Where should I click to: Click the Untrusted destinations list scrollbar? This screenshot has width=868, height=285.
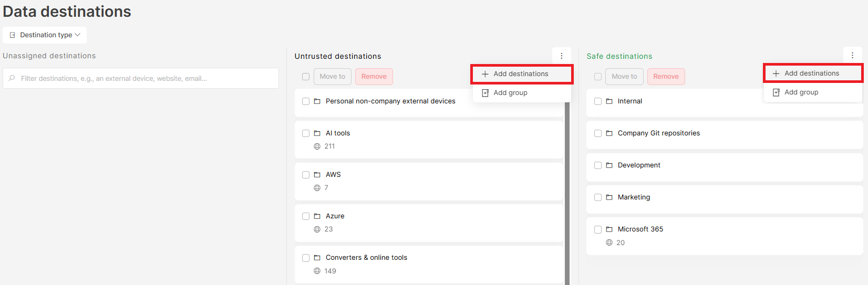(567, 193)
